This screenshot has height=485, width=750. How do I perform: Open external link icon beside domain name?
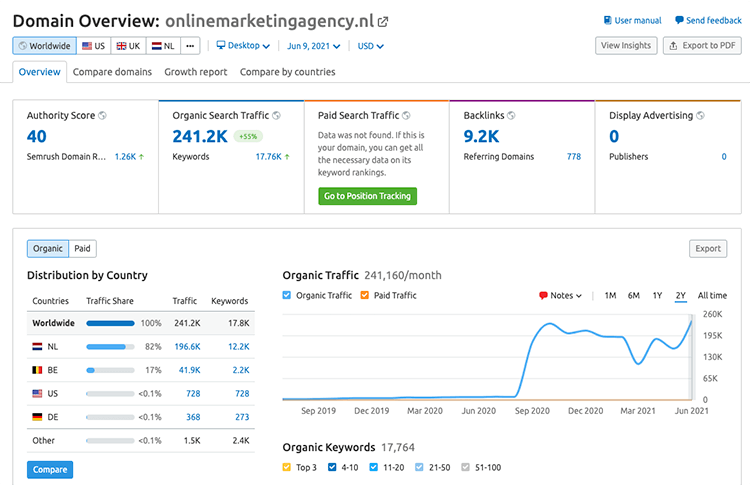(383, 22)
